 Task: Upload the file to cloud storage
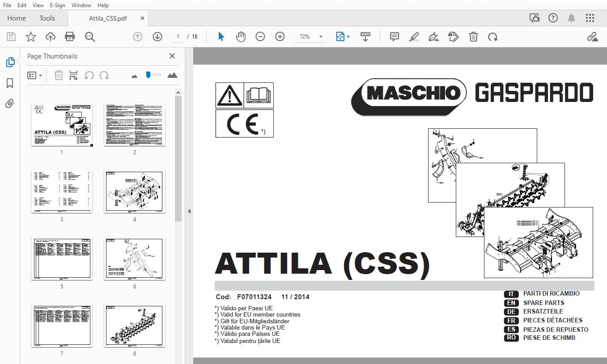pos(50,37)
